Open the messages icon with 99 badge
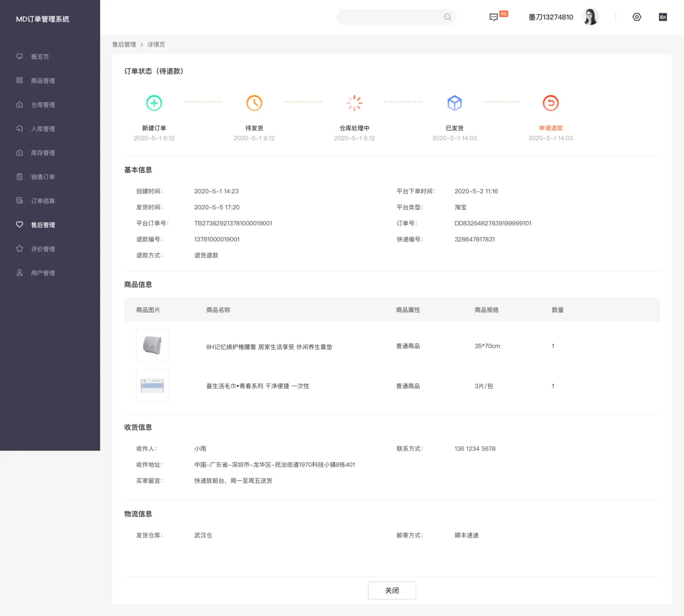This screenshot has width=684, height=616. [x=494, y=17]
